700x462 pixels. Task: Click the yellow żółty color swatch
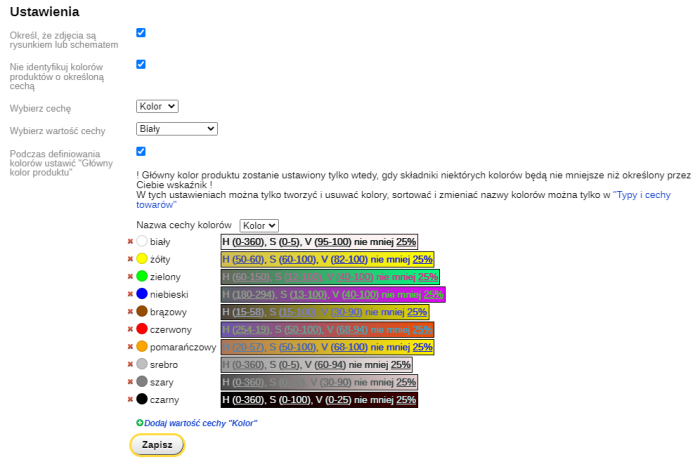tap(142, 259)
